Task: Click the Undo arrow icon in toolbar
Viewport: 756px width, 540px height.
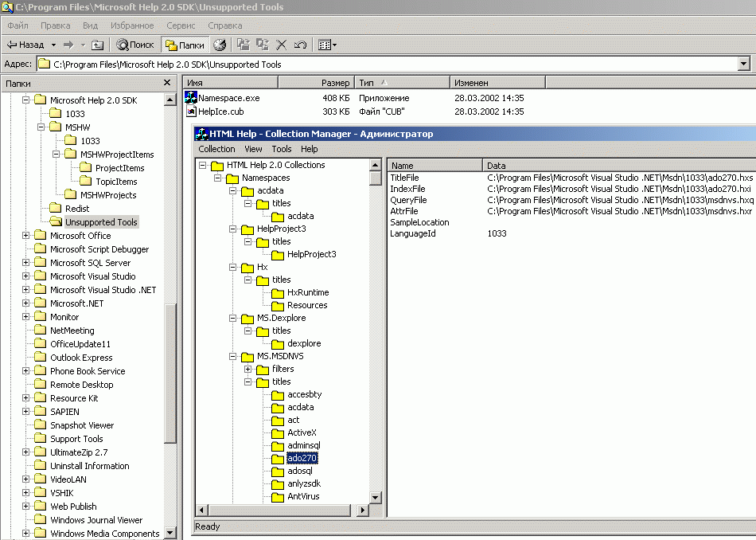Action: click(300, 45)
